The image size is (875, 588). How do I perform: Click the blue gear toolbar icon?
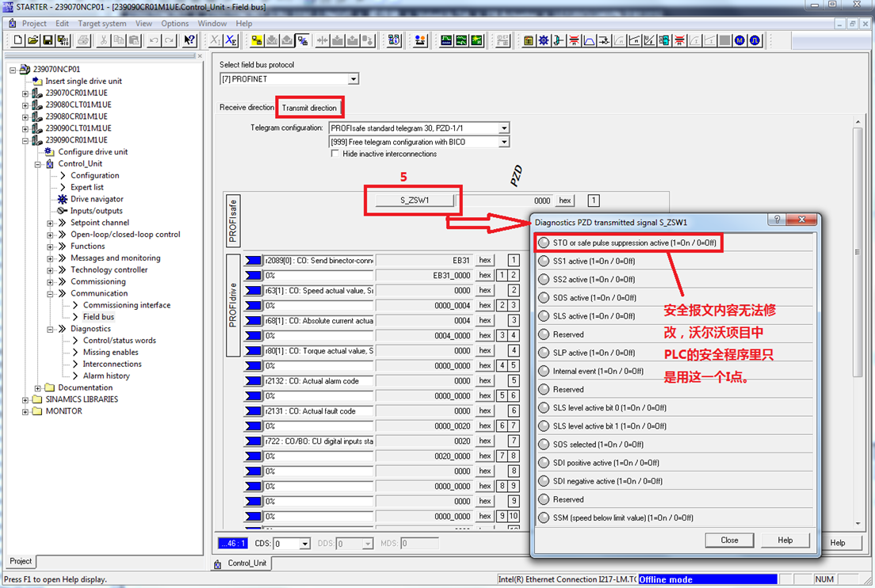(x=544, y=40)
